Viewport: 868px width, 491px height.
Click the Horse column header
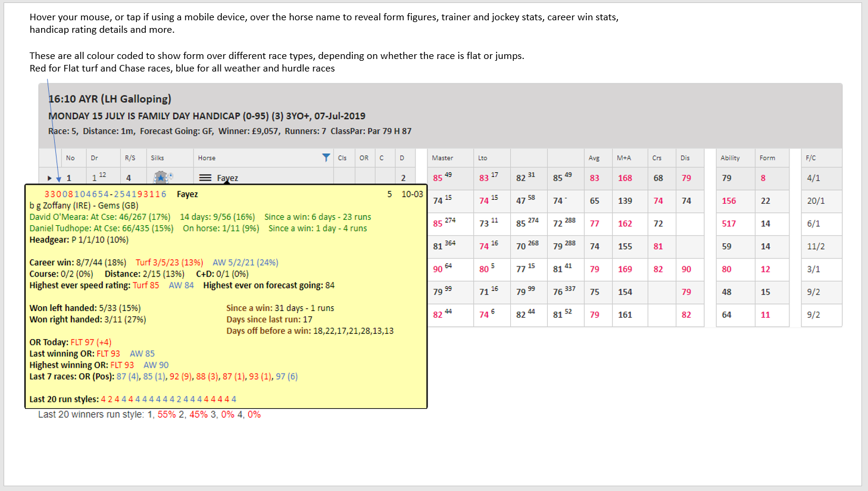click(x=207, y=158)
